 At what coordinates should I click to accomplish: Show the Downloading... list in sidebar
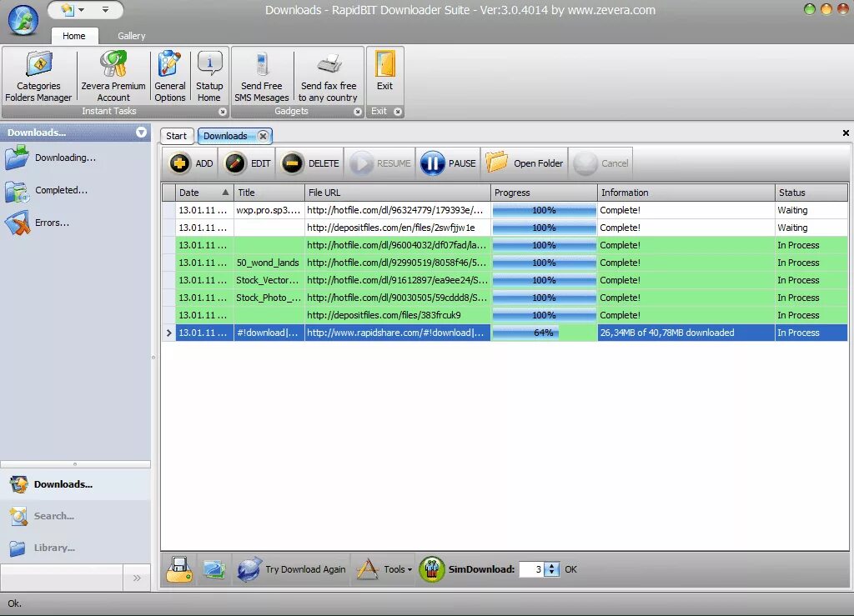50,158
